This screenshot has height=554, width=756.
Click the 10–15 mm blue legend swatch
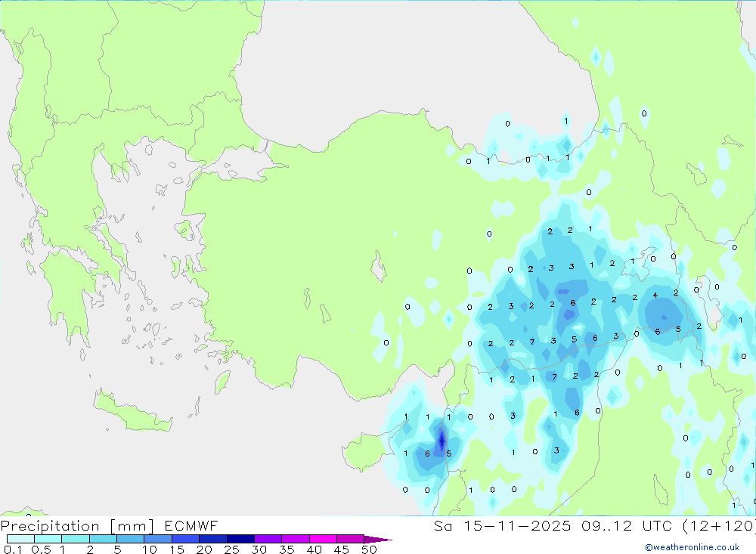tap(158, 539)
